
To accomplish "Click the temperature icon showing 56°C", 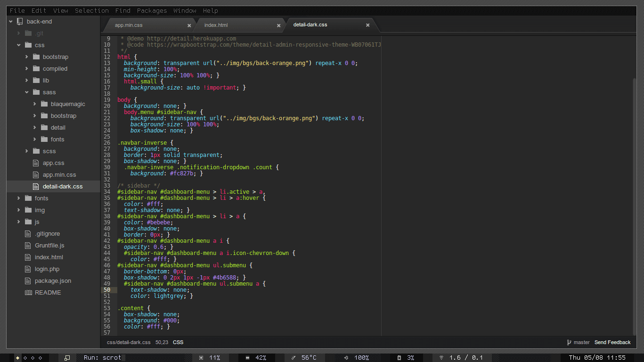I will (293, 357).
